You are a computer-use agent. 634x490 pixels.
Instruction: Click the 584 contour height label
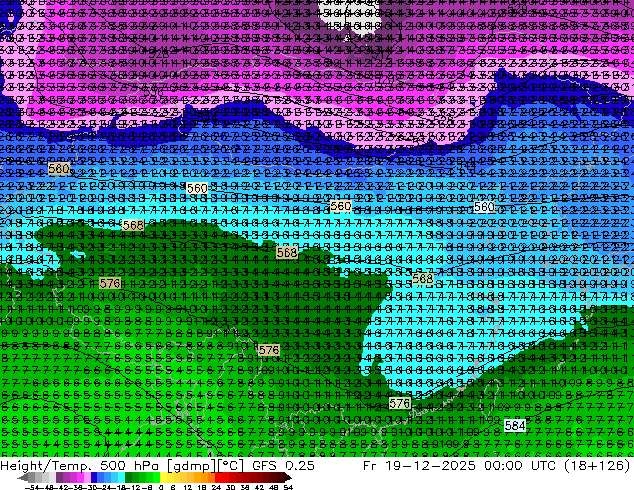[515, 425]
